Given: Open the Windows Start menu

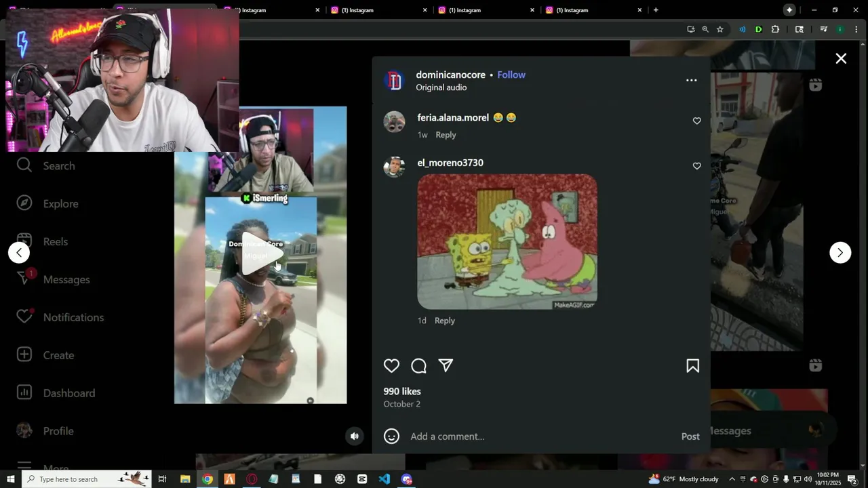Looking at the screenshot, I should 10,479.
